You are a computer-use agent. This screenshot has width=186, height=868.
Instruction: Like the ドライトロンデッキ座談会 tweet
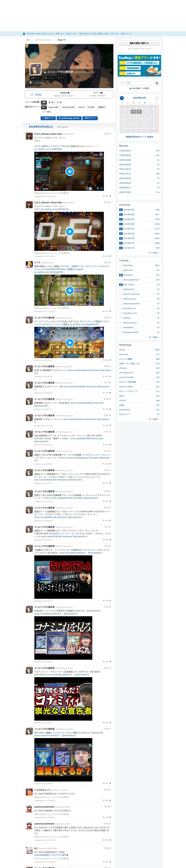(110, 601)
